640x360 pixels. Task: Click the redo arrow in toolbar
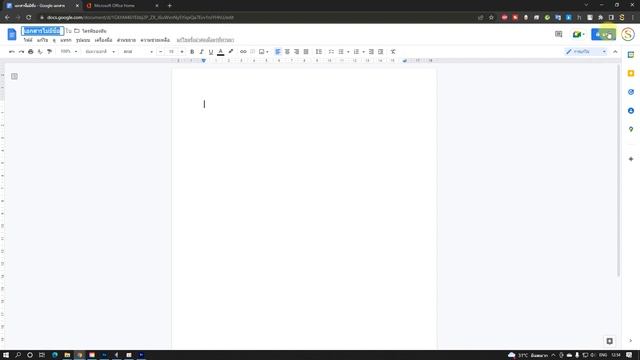[x=21, y=52]
